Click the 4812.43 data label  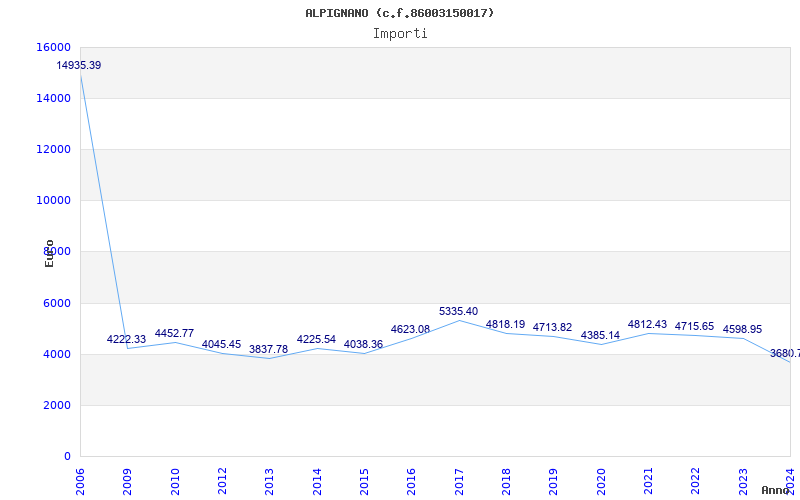(x=647, y=325)
